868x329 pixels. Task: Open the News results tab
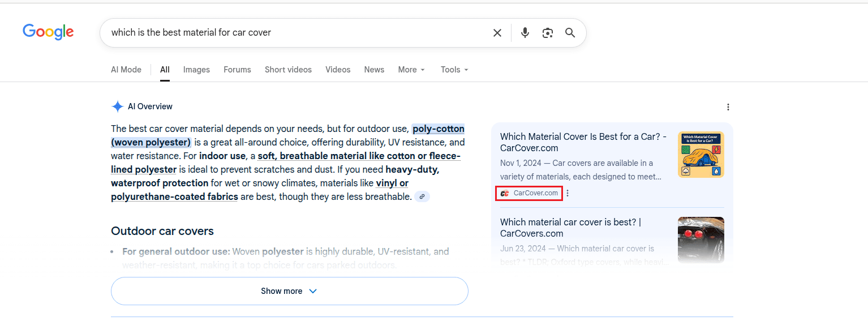[374, 70]
